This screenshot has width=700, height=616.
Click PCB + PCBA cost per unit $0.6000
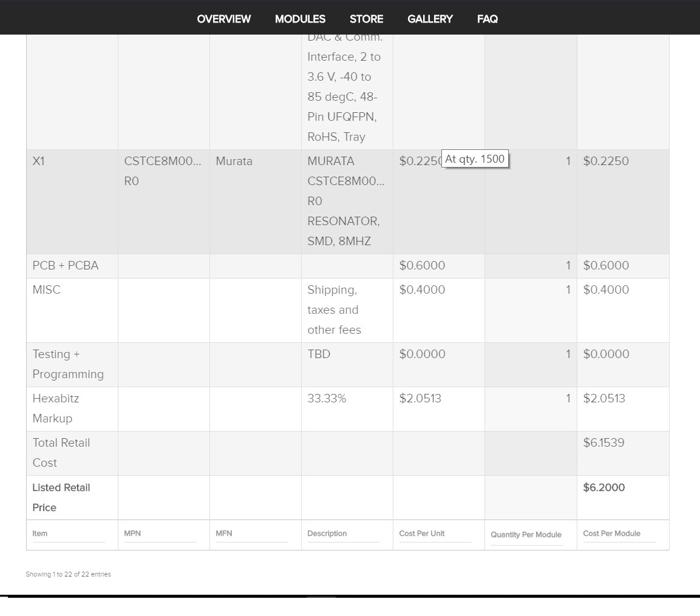pos(422,266)
